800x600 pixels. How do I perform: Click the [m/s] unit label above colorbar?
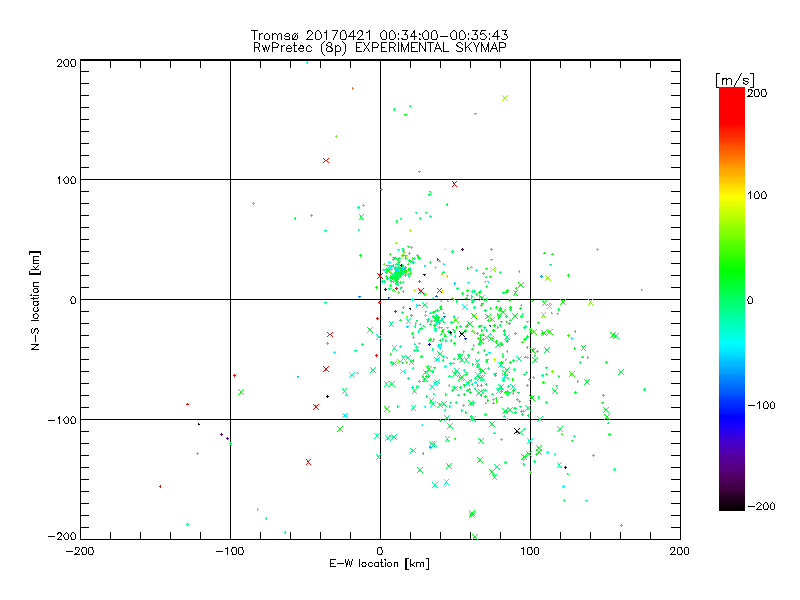pyautogui.click(x=735, y=80)
